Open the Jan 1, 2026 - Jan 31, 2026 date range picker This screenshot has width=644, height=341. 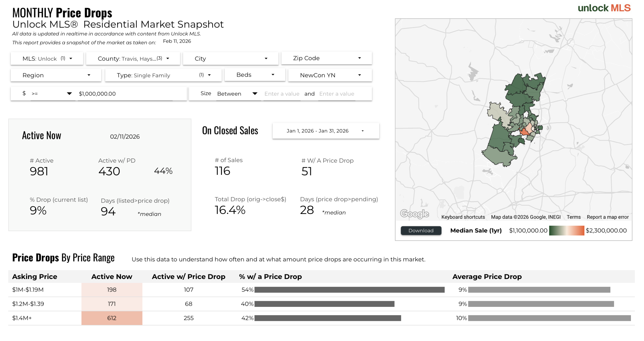326,131
